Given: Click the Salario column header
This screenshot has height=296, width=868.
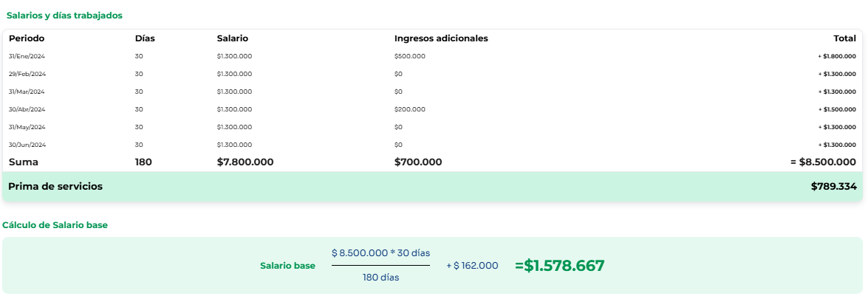Looking at the screenshot, I should [233, 38].
